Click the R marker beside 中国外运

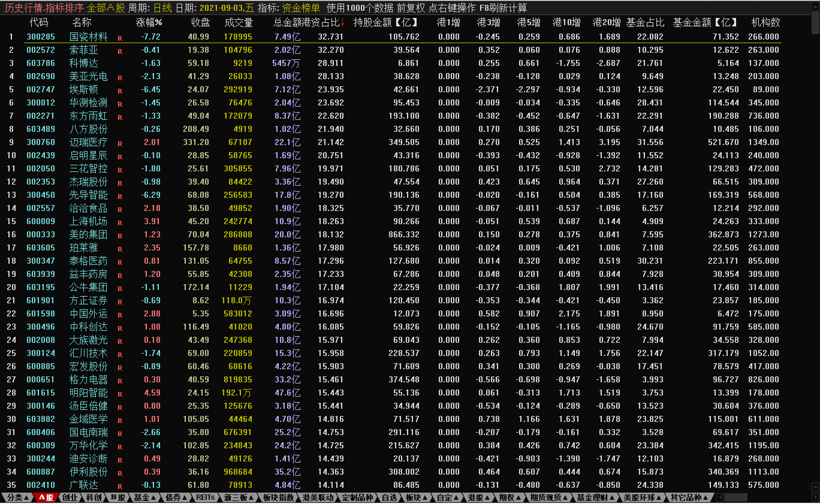pos(120,315)
